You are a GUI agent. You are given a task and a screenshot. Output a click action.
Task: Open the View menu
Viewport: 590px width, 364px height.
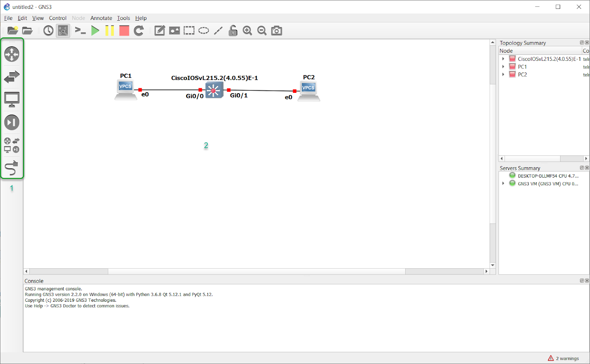(x=38, y=18)
